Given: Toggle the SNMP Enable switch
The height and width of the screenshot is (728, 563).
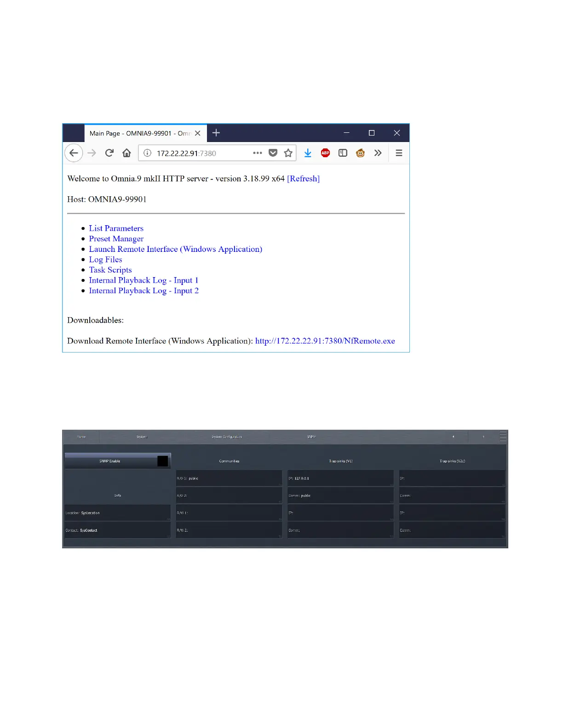Looking at the screenshot, I should click(x=118, y=461).
